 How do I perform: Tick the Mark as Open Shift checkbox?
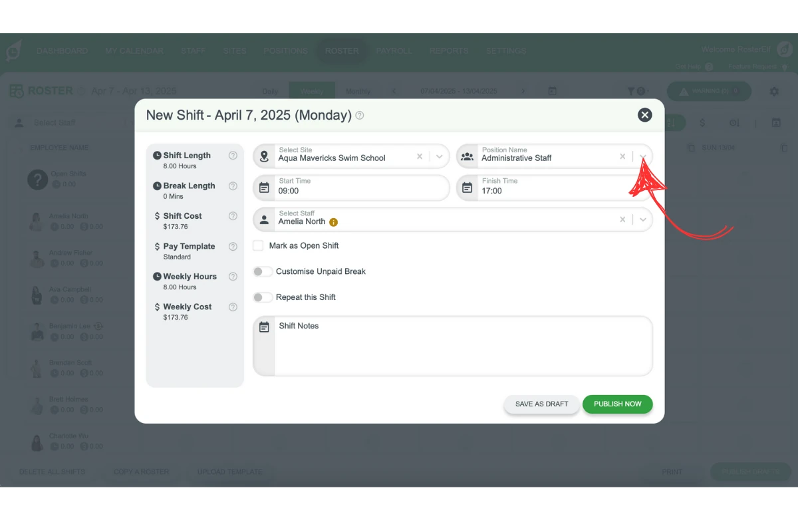[258, 245]
